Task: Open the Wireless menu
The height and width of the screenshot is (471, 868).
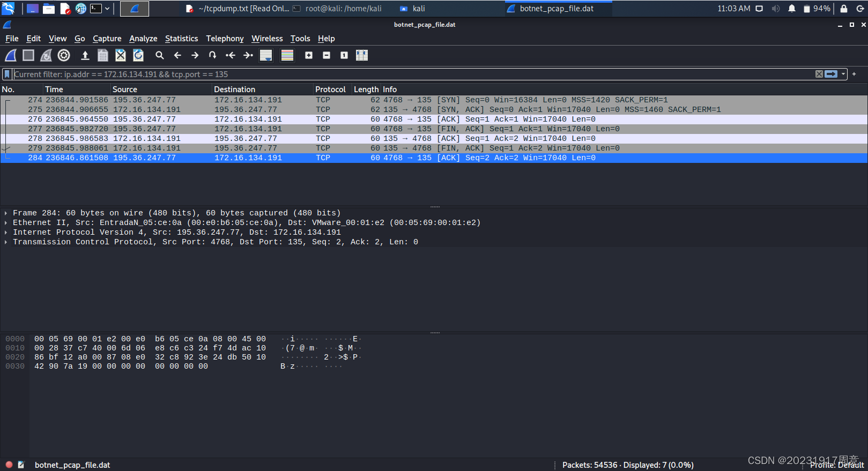Action: (267, 39)
